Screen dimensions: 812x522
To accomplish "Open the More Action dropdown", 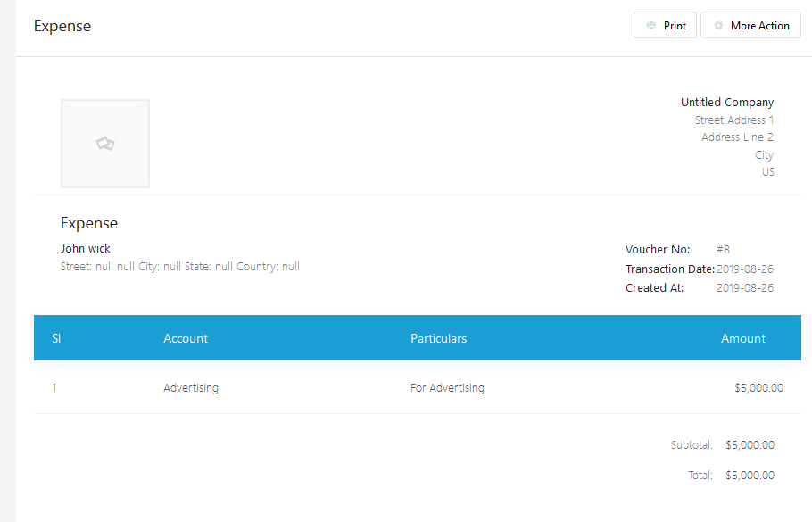I will click(x=750, y=26).
